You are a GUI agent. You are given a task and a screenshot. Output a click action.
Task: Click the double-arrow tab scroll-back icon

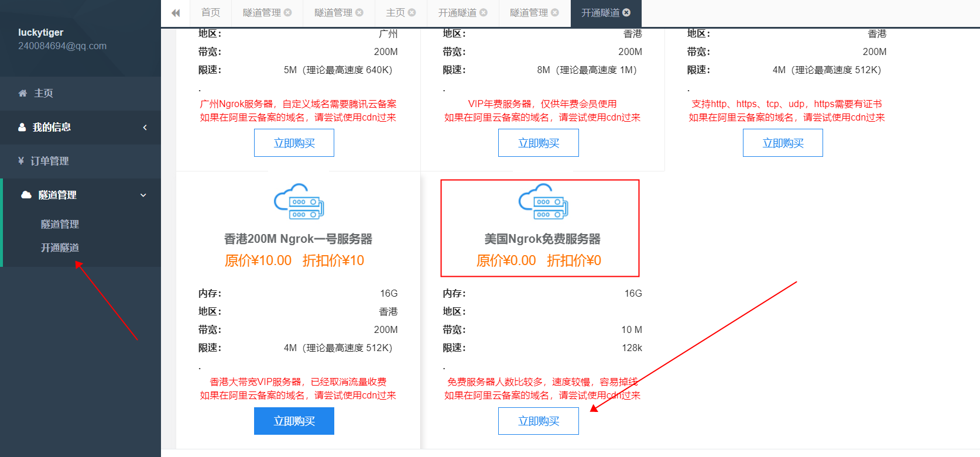pos(176,13)
